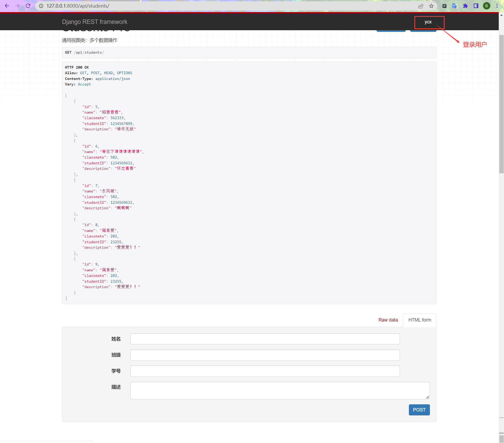Click name value "等你下课课课课课课"
Screen dimensions: 504x443
[x=121, y=152]
